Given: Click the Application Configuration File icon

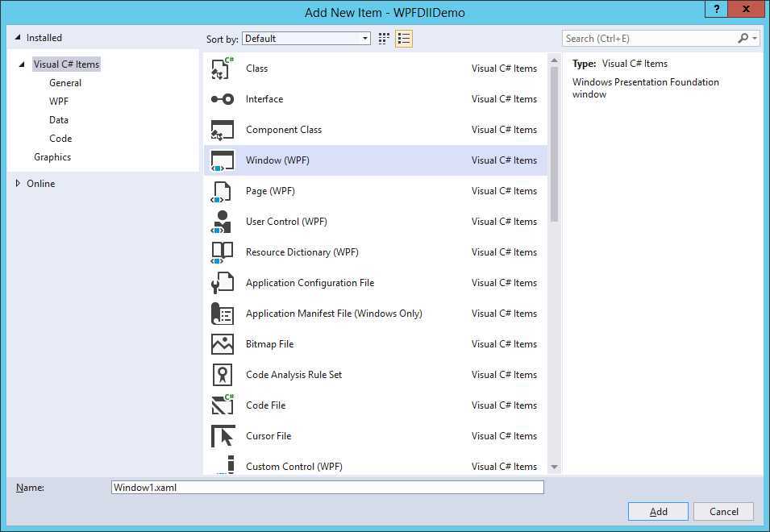Looking at the screenshot, I should point(223,283).
